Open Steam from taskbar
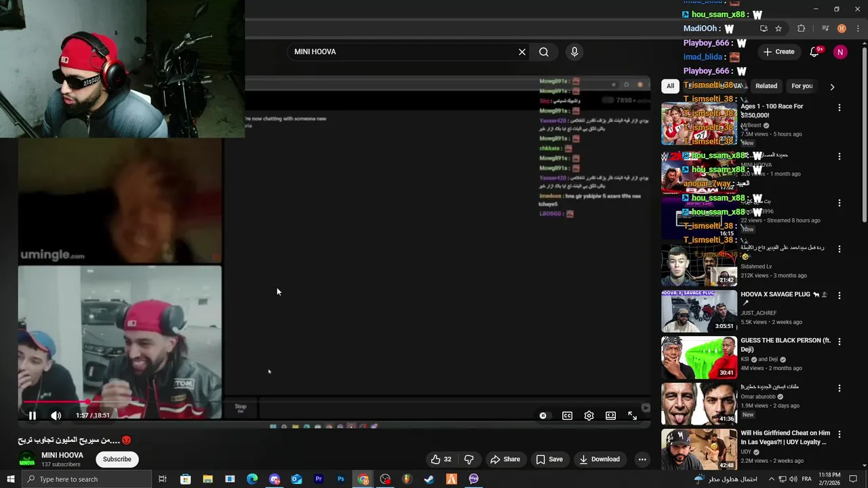The width and height of the screenshot is (868, 488). pyautogui.click(x=429, y=479)
